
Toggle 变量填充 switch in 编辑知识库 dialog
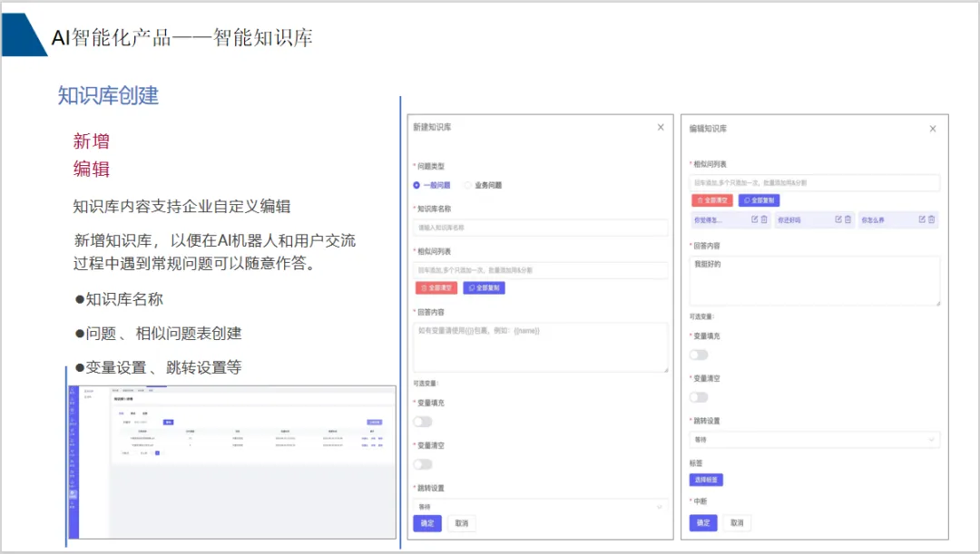point(699,355)
